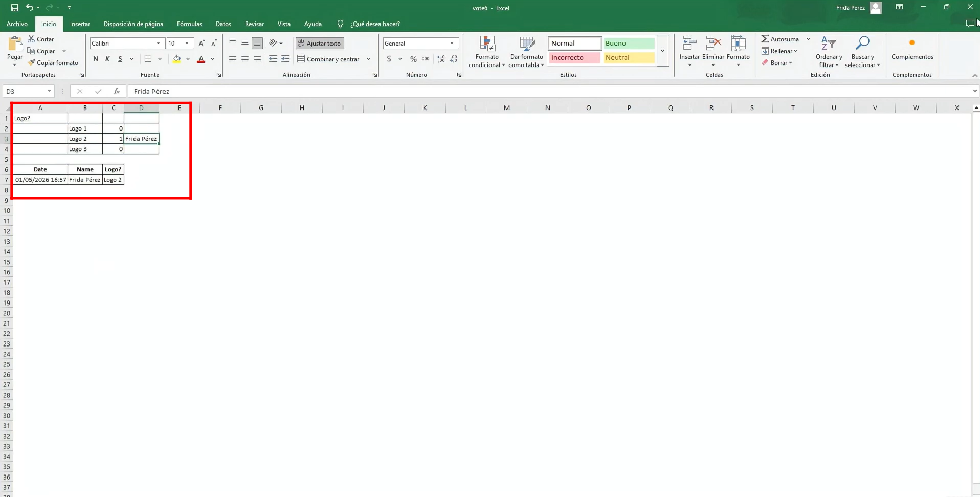Image resolution: width=980 pixels, height=497 pixels.
Task: Select cell B7 containing Frida Pérez
Action: click(x=85, y=180)
